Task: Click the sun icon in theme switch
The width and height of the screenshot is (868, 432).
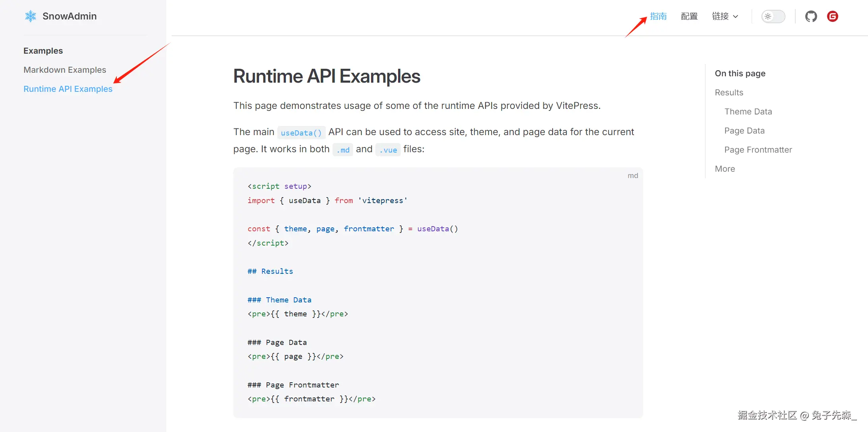Action: point(768,16)
